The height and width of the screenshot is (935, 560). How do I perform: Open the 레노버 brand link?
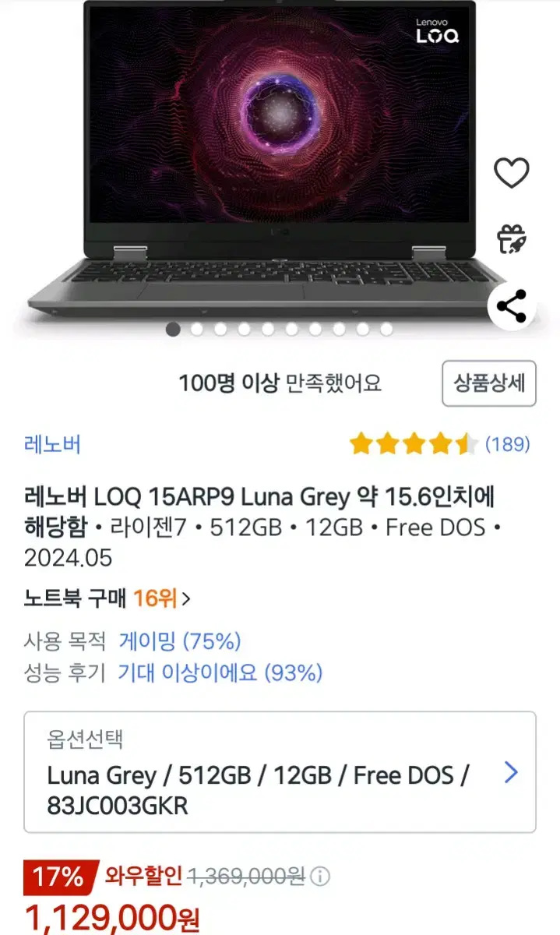52,444
